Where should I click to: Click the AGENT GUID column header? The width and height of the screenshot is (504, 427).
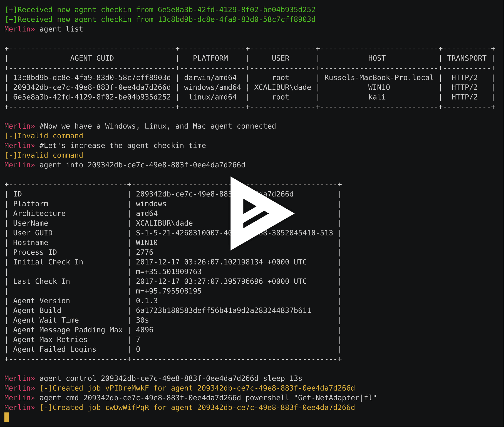click(x=92, y=58)
